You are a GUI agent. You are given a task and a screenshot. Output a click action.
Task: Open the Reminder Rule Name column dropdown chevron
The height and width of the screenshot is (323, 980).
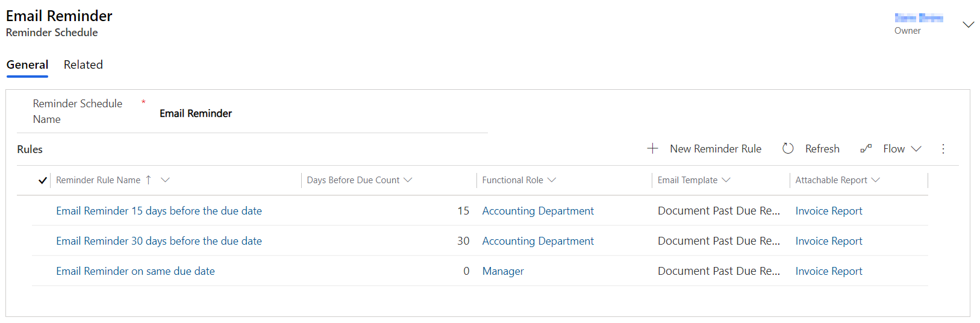pyautogui.click(x=165, y=180)
